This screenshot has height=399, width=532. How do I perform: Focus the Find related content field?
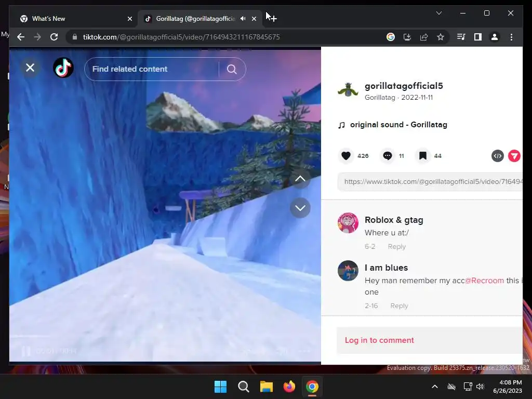click(155, 69)
